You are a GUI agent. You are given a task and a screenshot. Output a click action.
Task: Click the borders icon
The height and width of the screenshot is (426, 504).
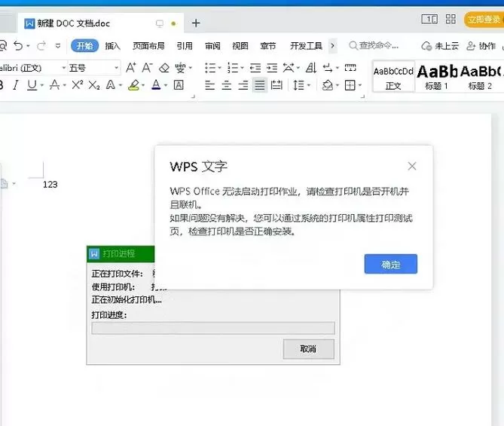[x=350, y=85]
